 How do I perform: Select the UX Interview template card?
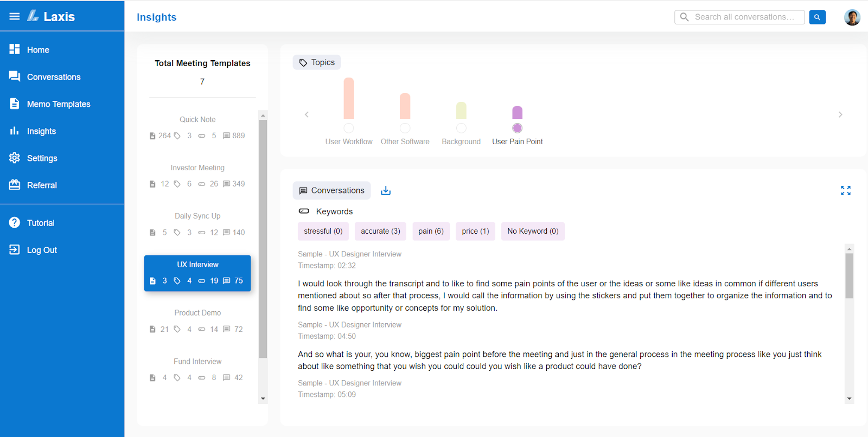(x=197, y=273)
